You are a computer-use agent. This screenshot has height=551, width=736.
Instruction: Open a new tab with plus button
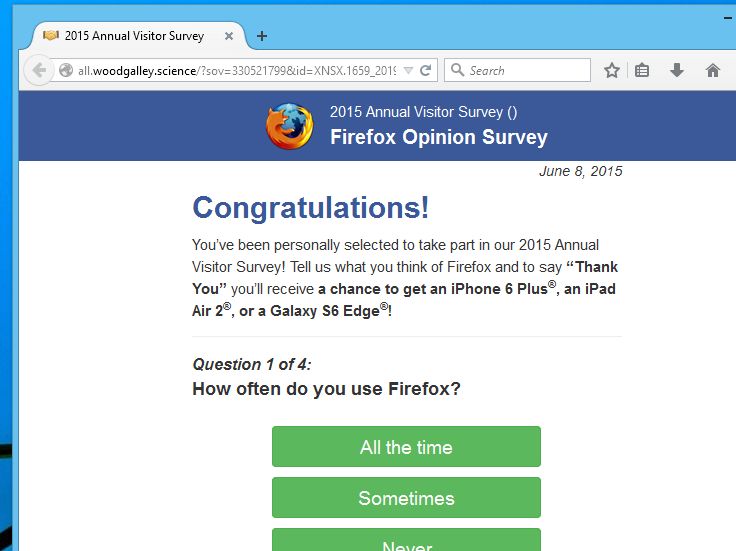click(262, 36)
